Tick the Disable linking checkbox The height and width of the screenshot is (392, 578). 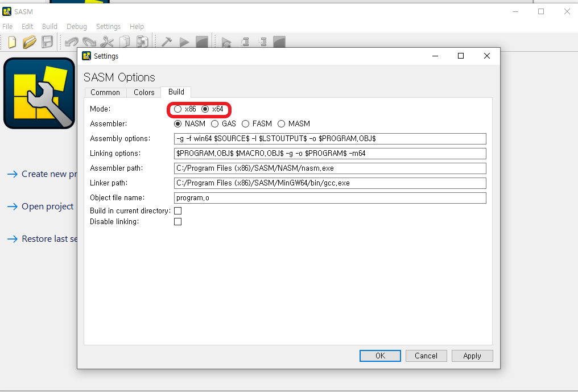point(177,222)
